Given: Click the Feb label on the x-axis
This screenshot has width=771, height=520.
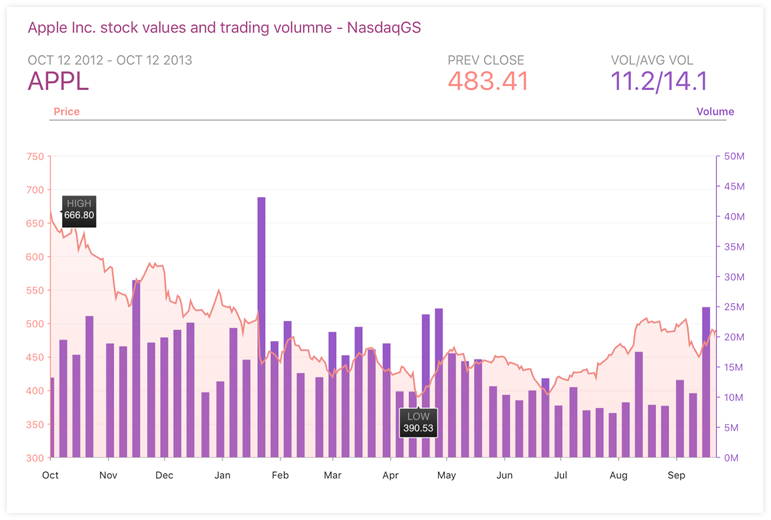Looking at the screenshot, I should [x=280, y=475].
